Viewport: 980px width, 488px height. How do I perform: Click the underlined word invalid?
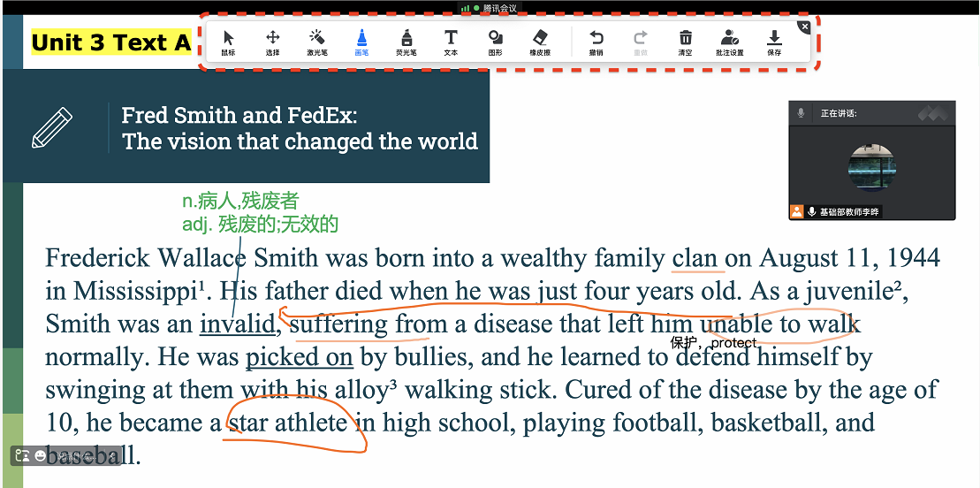pyautogui.click(x=237, y=324)
